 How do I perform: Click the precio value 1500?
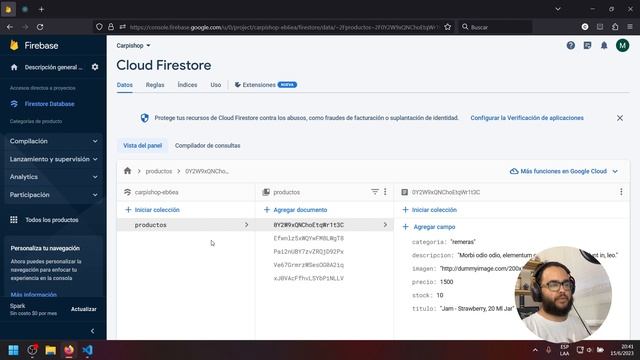(x=447, y=282)
